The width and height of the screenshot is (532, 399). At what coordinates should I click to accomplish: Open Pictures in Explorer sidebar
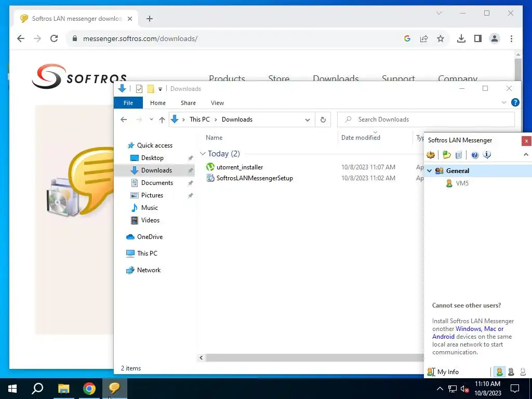click(152, 195)
